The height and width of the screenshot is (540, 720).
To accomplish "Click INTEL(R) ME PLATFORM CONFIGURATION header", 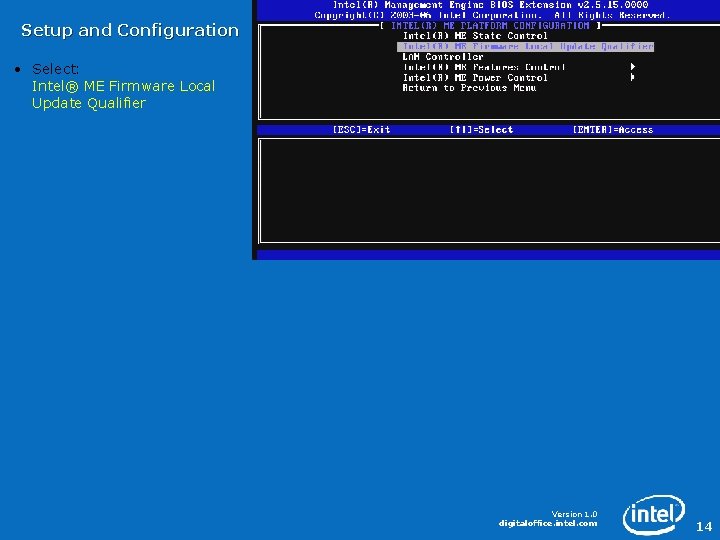I will pos(490,26).
